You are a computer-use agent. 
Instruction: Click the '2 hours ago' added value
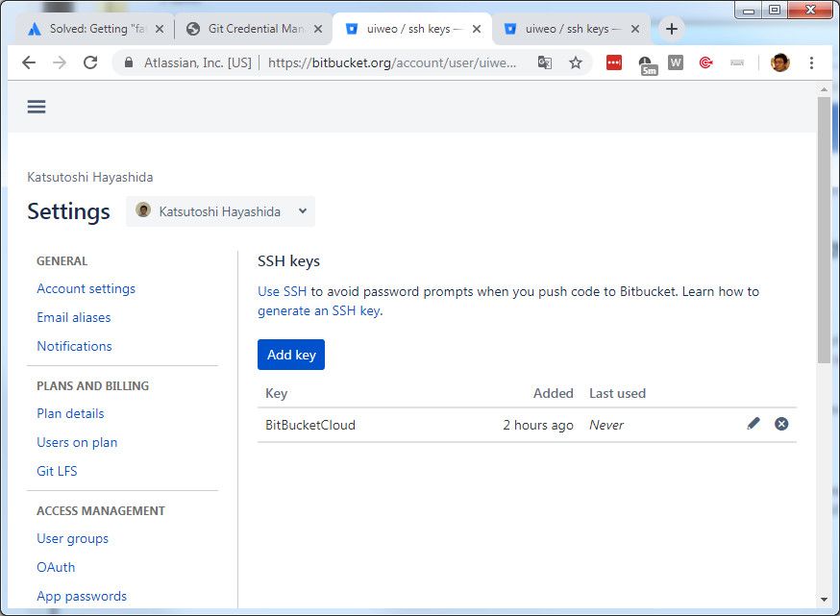tap(538, 425)
